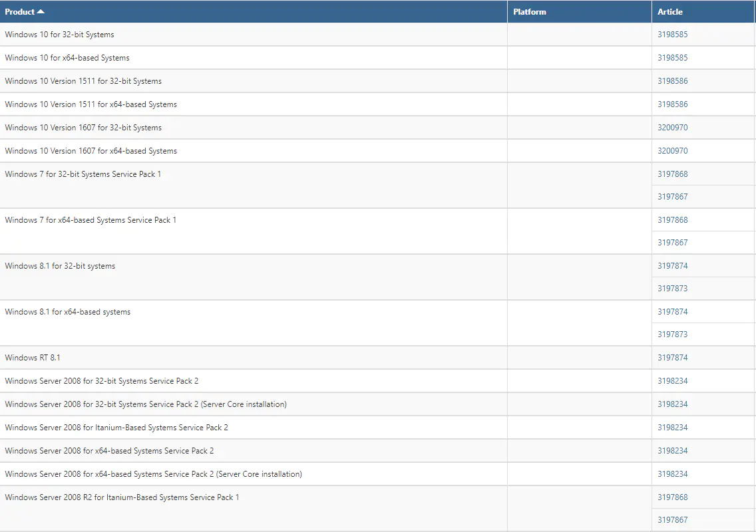The image size is (756, 532).
Task: Open article 3198586 for Version 1511 x64-based Systems
Action: 673,104
